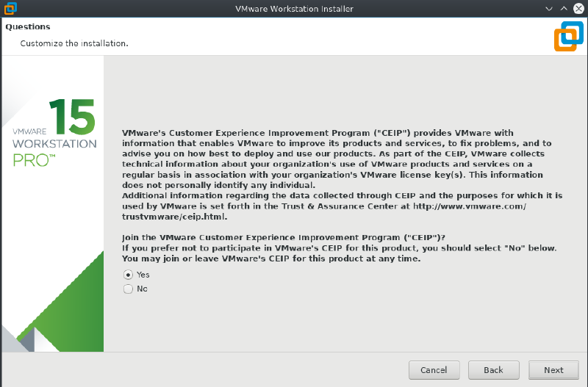Go to the previous step with Back
This screenshot has height=387, width=588.
point(493,370)
